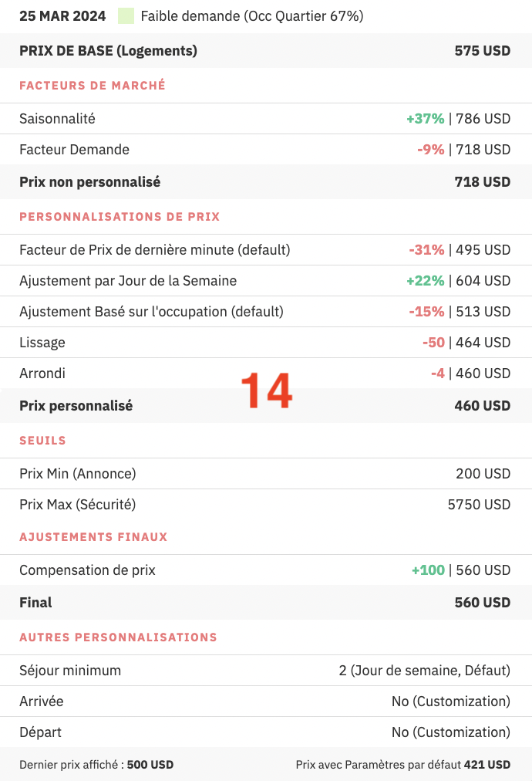Click the Prix Min (Annonce) label
The image size is (532, 781).
pyautogui.click(x=77, y=474)
